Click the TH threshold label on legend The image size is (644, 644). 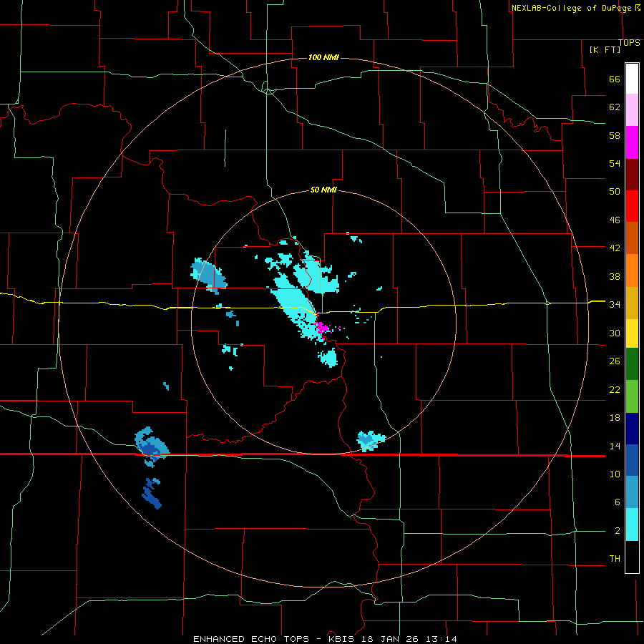[x=615, y=559]
